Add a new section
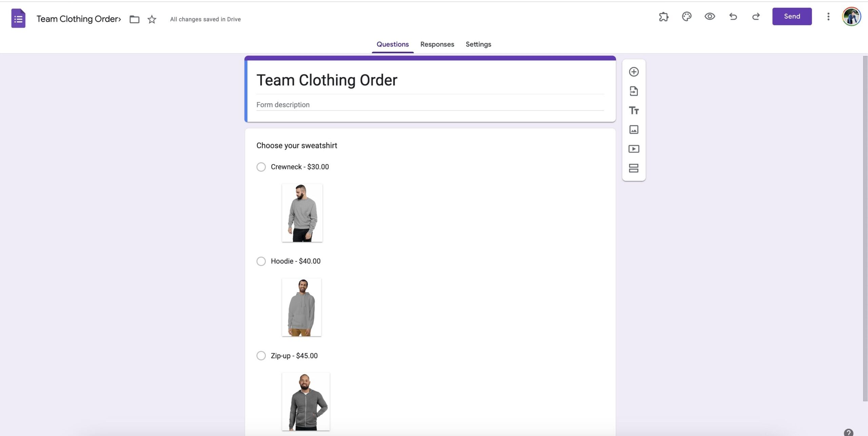 click(634, 168)
